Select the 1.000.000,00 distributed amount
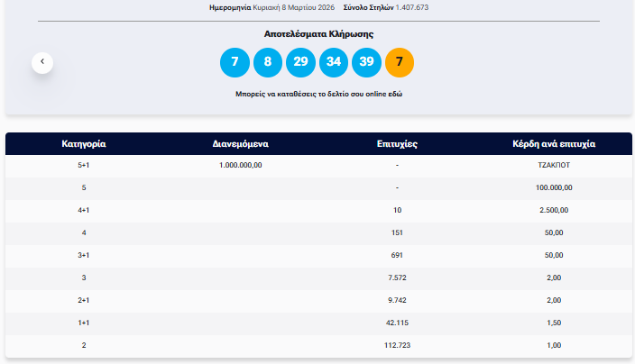 tap(240, 166)
